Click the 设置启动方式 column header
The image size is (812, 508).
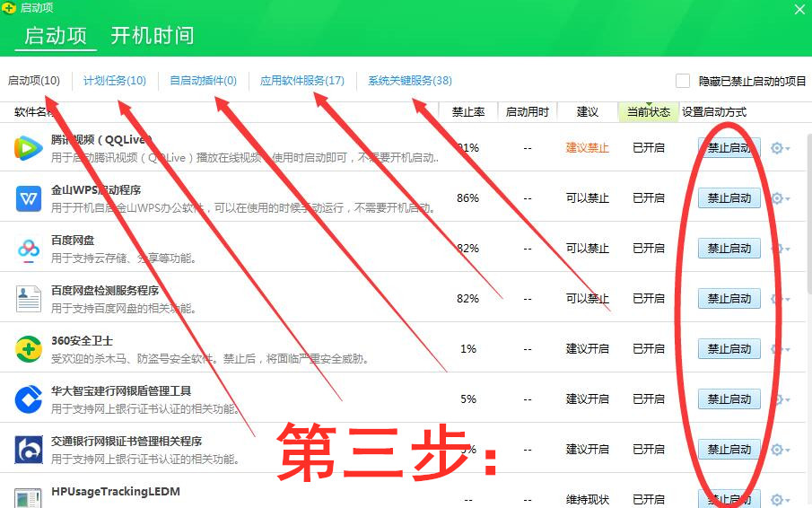click(x=714, y=112)
